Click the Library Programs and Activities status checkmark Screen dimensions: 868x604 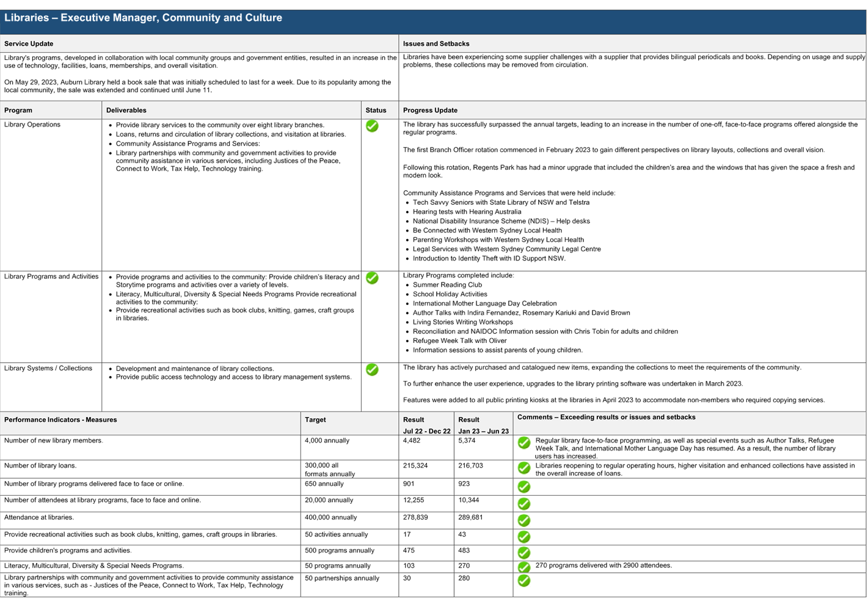[x=372, y=278]
